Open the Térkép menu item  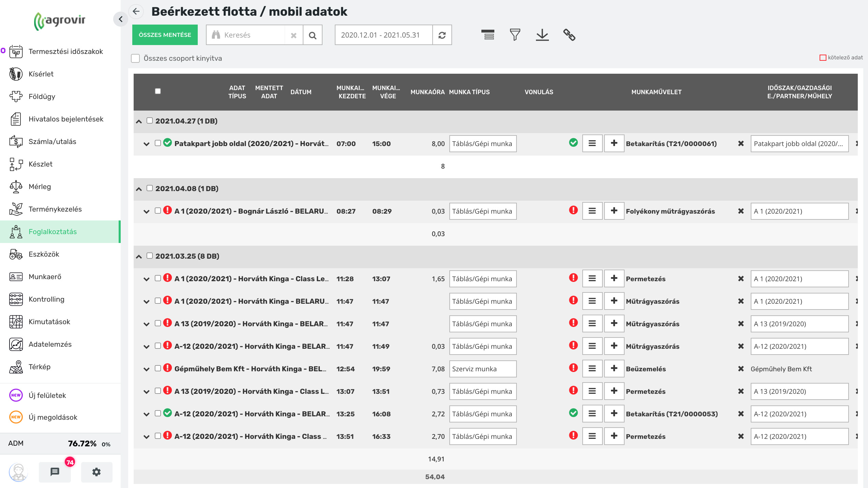pos(60,367)
